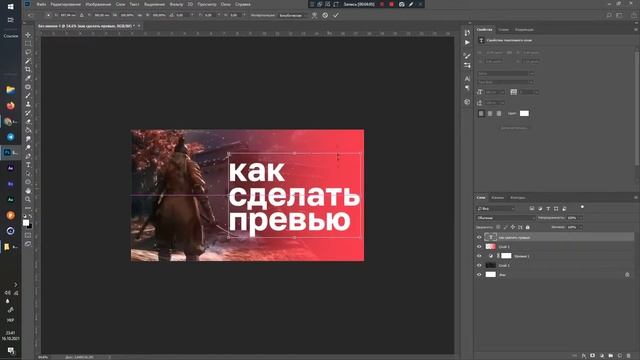Viewport: 640px width, 360px height.
Task: Open the Изображение menu
Action: [x=98, y=4]
